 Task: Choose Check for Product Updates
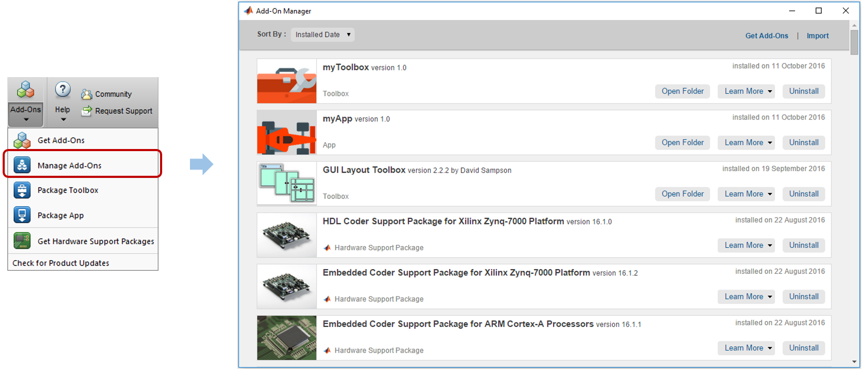pos(61,263)
